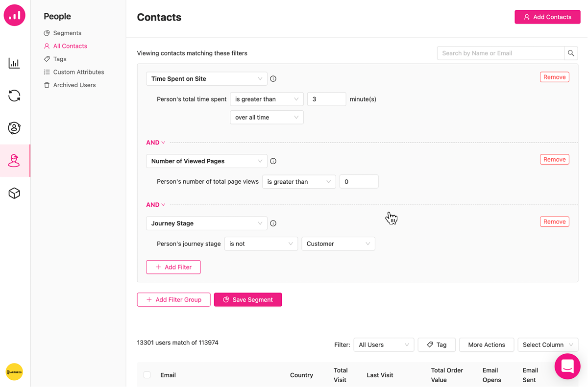This screenshot has width=588, height=392.
Task: Focus the Search by Name or Email field
Action: pos(501,53)
